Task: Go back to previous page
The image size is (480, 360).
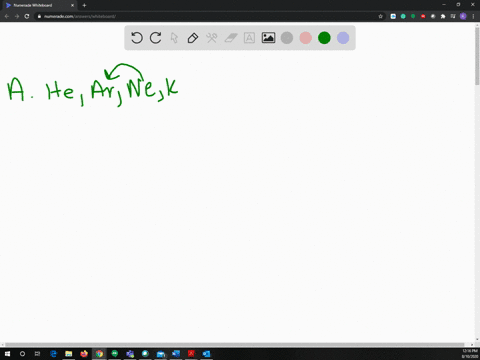Action: click(7, 16)
